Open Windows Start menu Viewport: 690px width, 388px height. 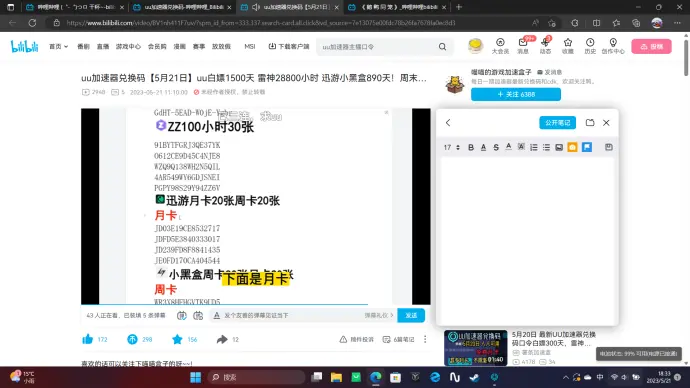195,377
